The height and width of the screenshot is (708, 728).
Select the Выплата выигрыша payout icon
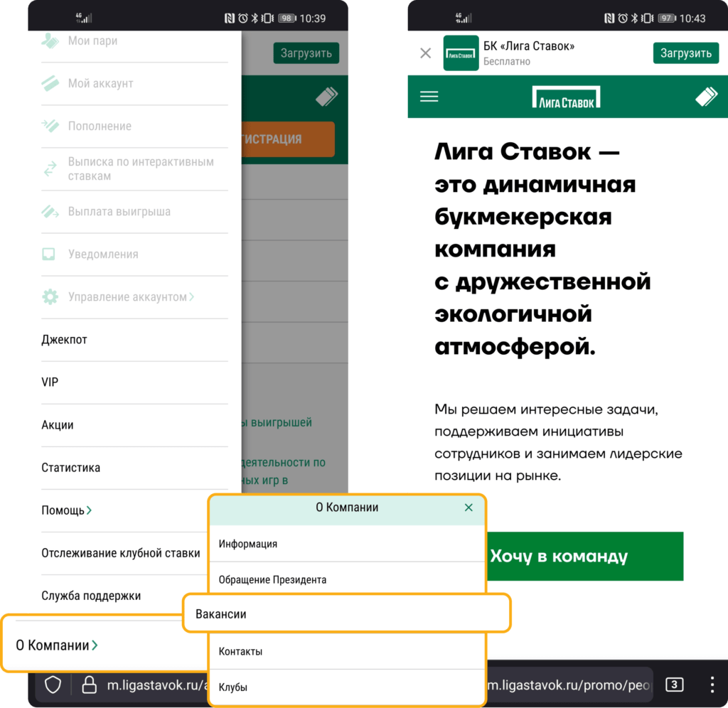[50, 211]
